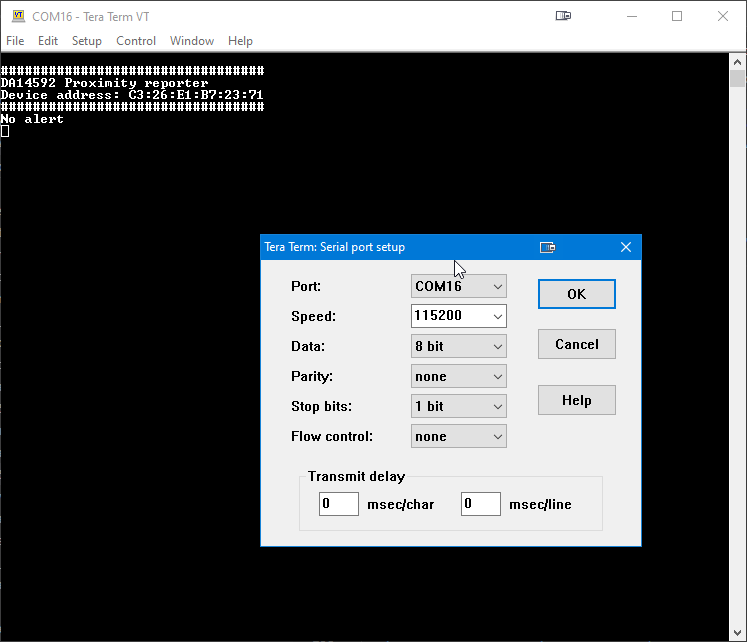
Task: Expand the Parity dropdown showing none
Action: tap(459, 376)
